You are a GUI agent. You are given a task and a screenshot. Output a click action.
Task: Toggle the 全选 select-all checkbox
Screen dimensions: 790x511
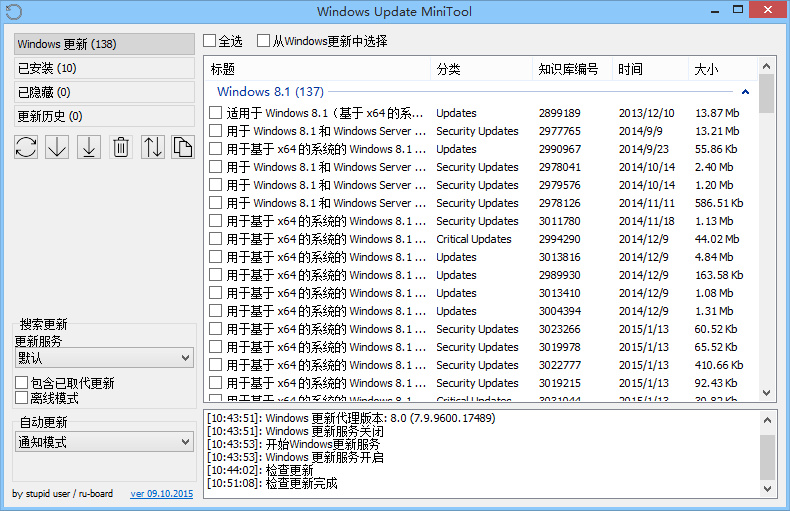[x=210, y=41]
